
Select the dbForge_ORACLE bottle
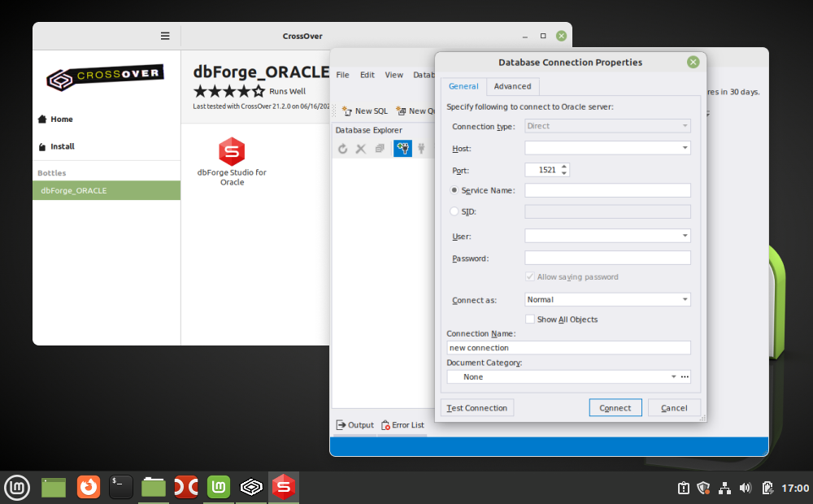tap(107, 190)
